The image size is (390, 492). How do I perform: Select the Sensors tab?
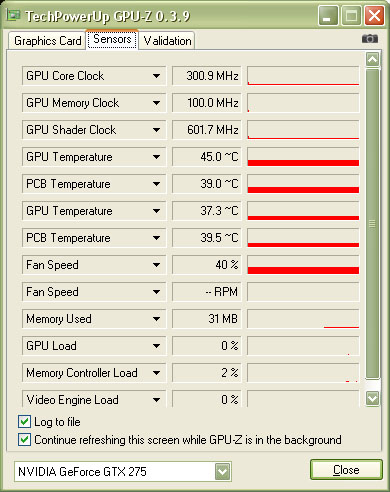click(x=112, y=39)
